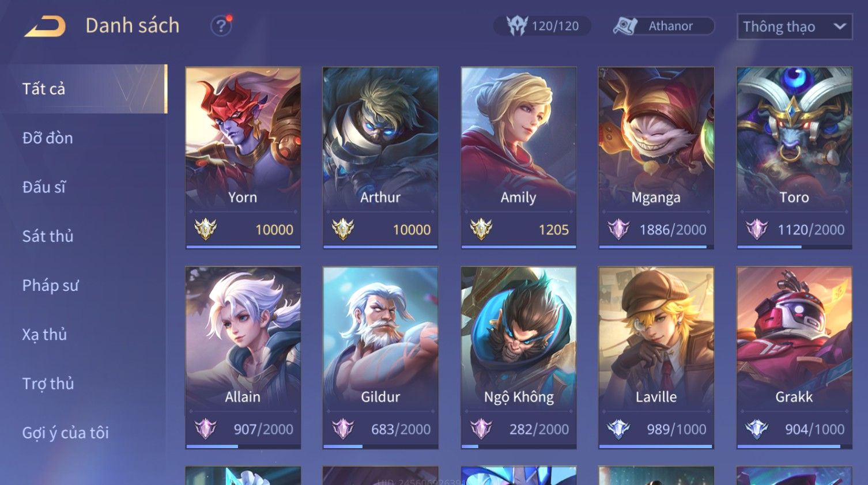
Task: Open the help question mark icon
Action: [221, 26]
